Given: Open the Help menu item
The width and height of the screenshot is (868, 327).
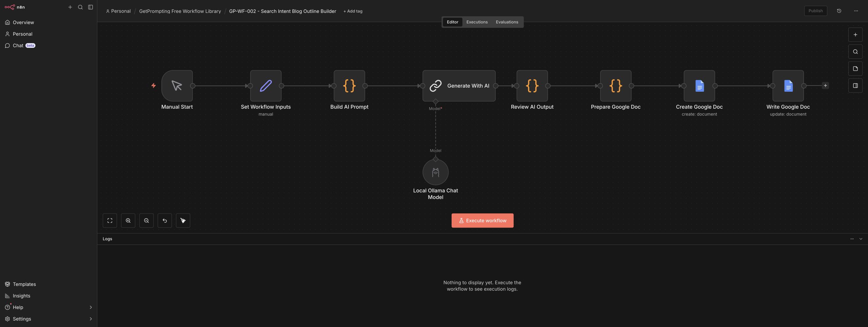Looking at the screenshot, I should (x=48, y=307).
